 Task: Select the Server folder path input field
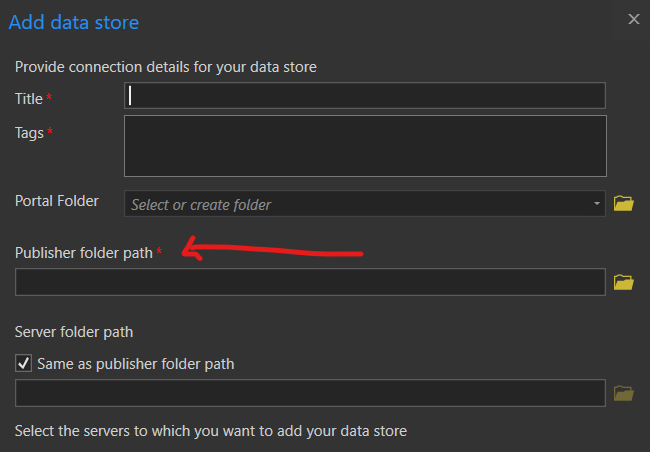pyautogui.click(x=310, y=393)
